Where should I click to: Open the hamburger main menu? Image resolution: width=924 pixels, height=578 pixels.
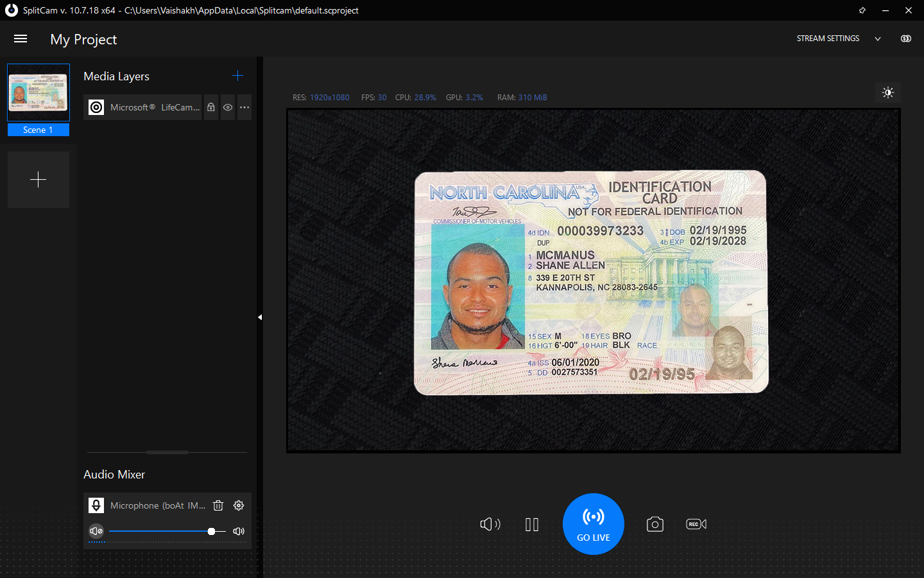coord(21,39)
